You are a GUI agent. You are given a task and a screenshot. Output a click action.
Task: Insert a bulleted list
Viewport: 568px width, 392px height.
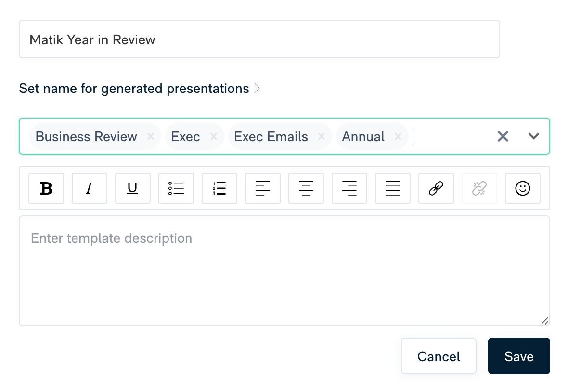(x=176, y=188)
